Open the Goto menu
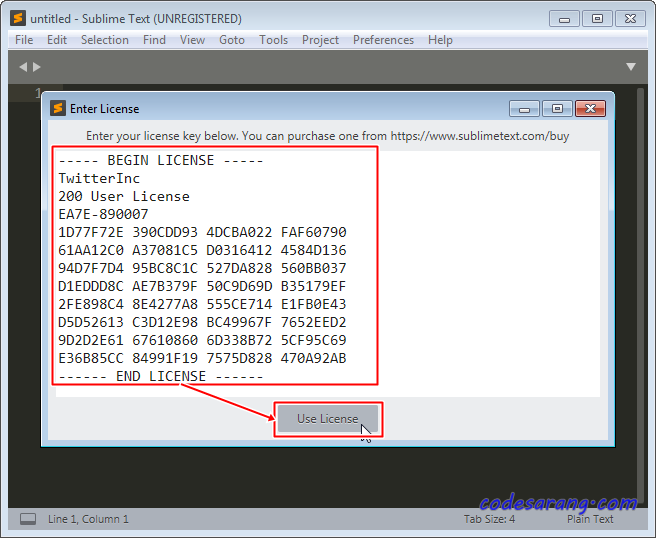 coord(231,40)
